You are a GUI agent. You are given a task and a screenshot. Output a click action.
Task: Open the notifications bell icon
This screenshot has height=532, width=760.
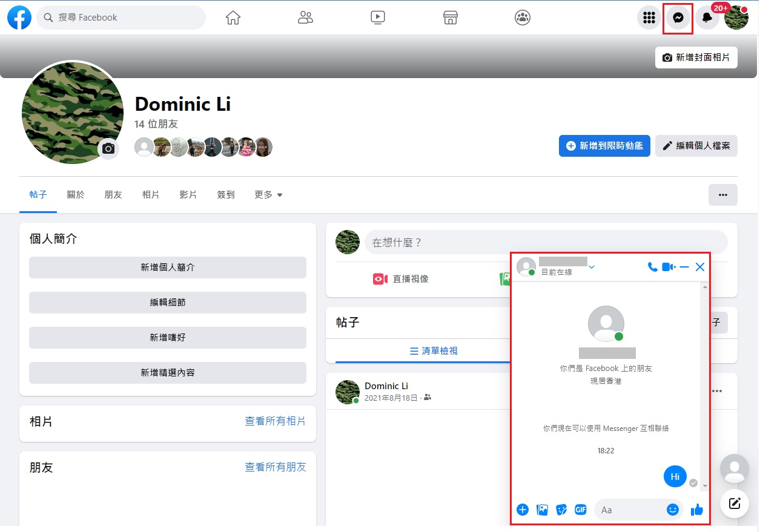tap(707, 18)
